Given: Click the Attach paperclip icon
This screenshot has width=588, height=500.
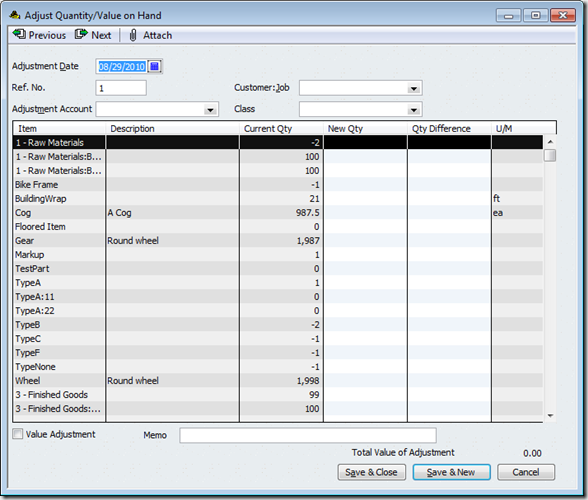Looking at the screenshot, I should [x=133, y=35].
